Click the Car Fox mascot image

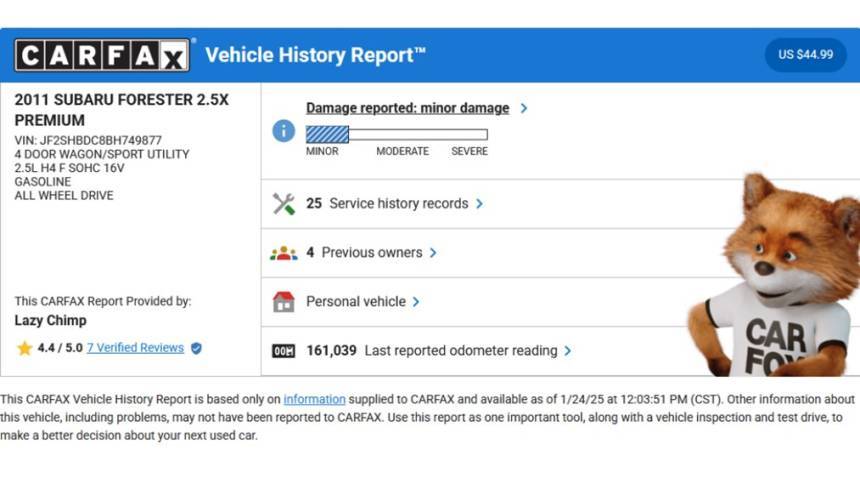tap(774, 274)
